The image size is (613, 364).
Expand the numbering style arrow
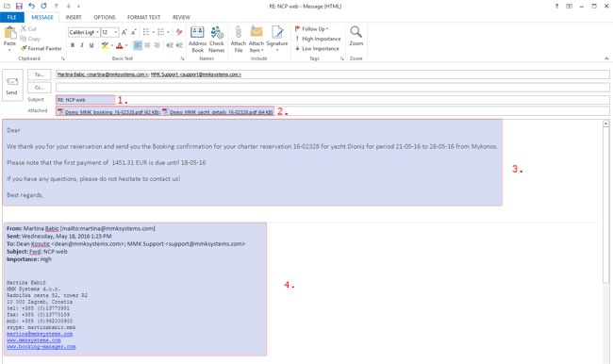(x=168, y=32)
